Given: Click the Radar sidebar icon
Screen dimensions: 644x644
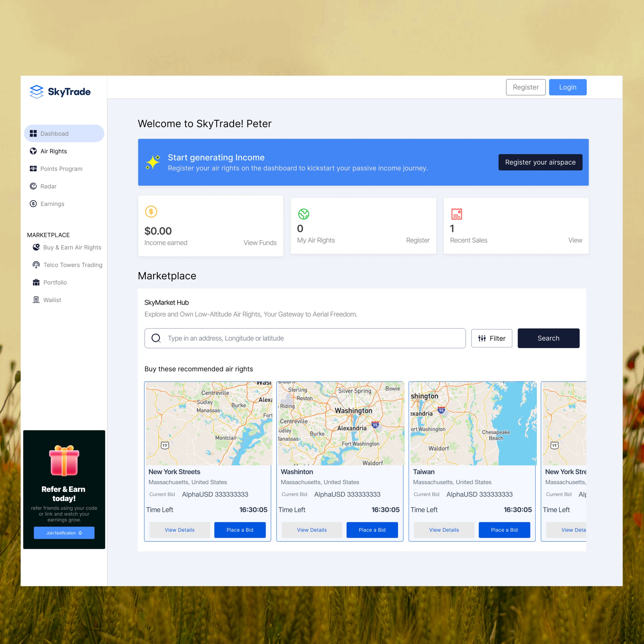Looking at the screenshot, I should point(33,186).
